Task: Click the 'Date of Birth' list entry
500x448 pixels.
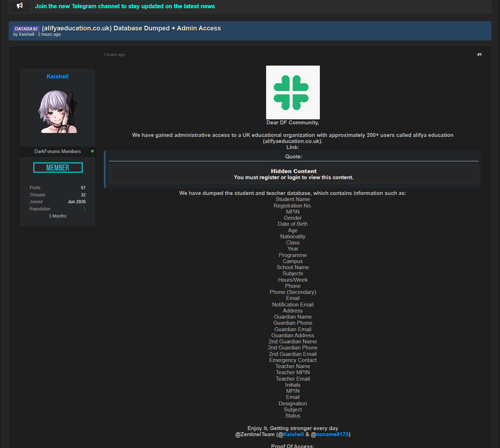Action: (x=293, y=224)
